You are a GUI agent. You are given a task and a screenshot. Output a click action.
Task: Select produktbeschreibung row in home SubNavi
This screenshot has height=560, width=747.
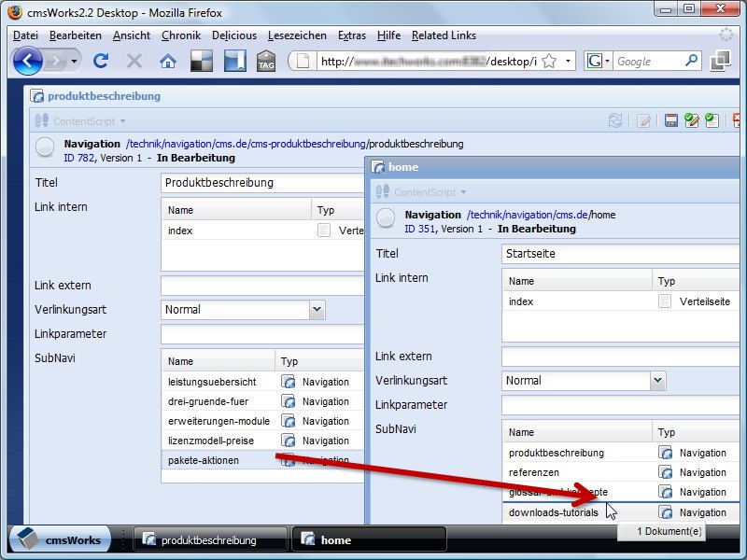point(621,453)
